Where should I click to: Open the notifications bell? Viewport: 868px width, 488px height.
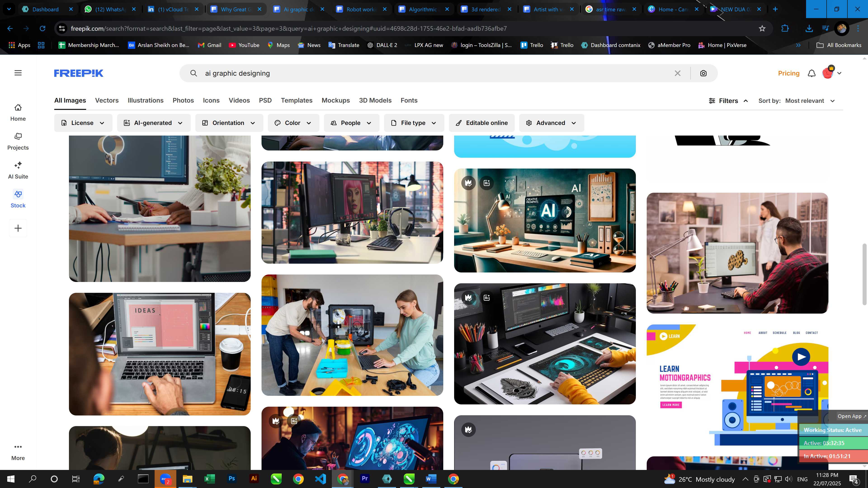click(812, 73)
